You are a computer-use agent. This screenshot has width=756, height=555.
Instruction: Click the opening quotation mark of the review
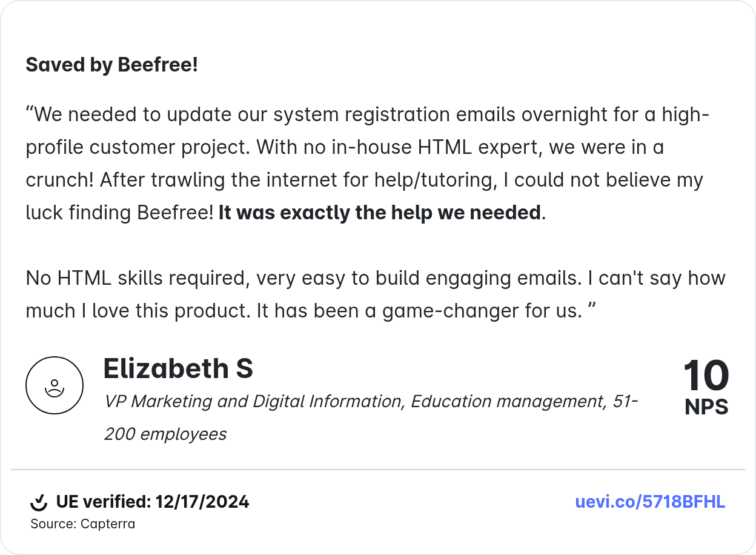click(x=30, y=113)
